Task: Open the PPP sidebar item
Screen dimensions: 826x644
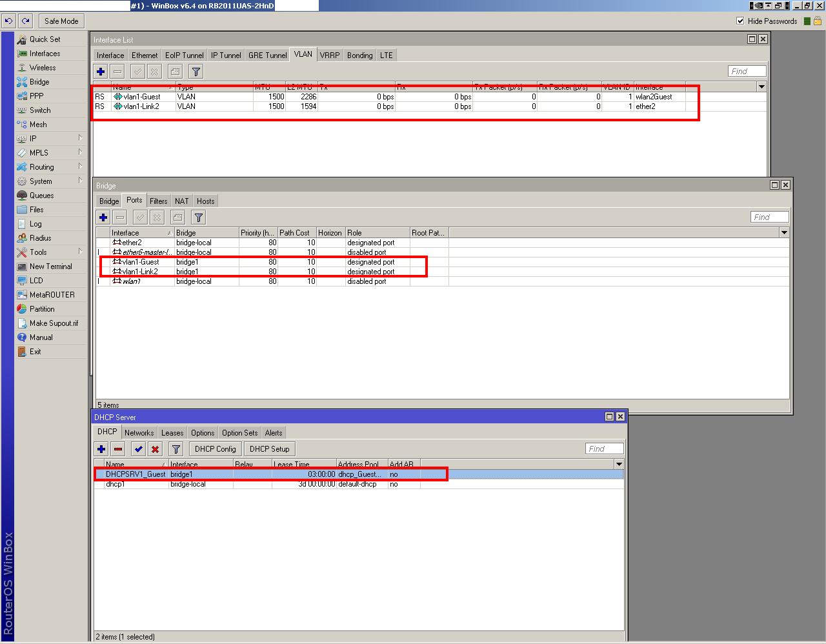Action: point(37,96)
